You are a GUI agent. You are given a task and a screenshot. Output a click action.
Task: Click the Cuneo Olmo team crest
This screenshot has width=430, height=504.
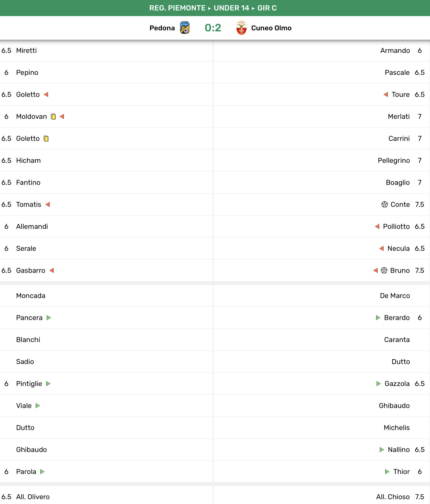click(x=241, y=28)
